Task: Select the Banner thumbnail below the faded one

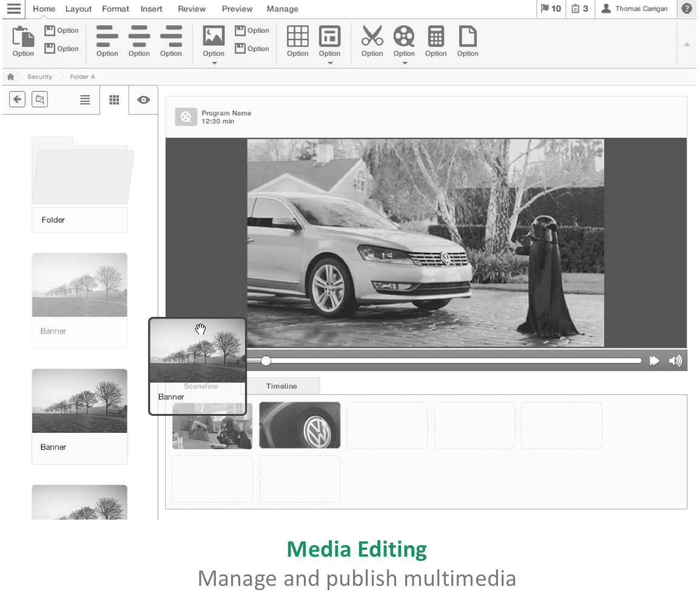Action: (79, 416)
